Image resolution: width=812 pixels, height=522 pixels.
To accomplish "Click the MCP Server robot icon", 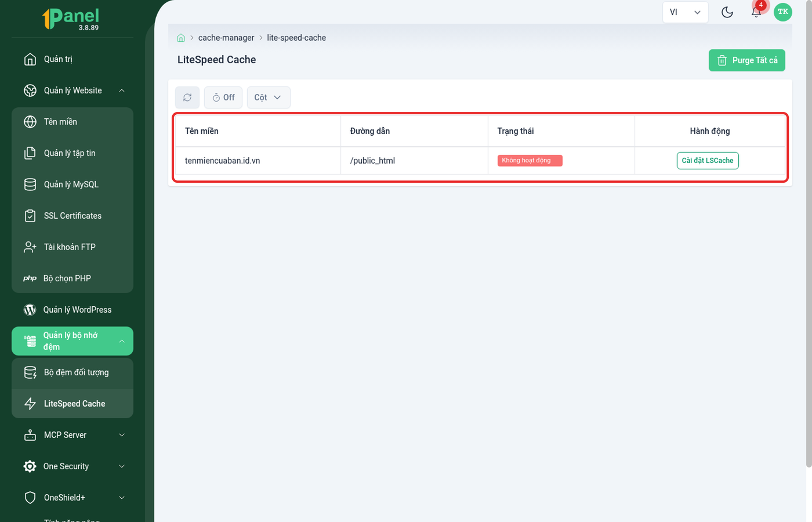I will point(30,435).
